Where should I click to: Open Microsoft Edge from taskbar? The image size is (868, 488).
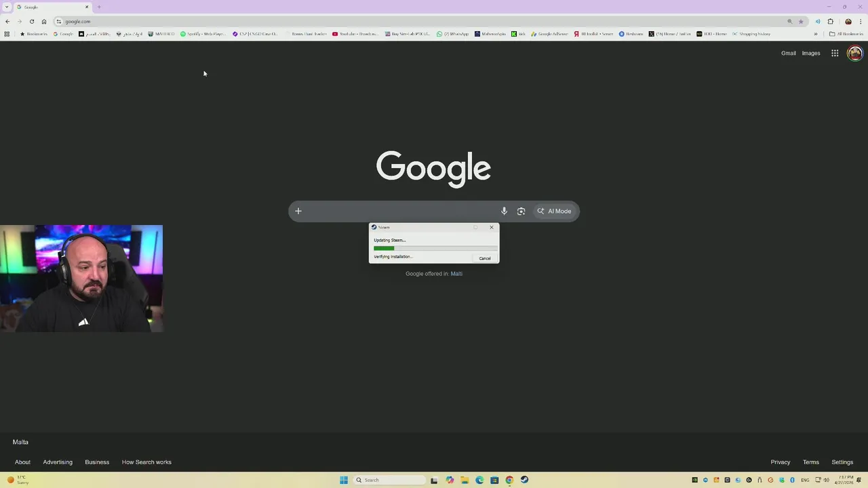tap(479, 480)
